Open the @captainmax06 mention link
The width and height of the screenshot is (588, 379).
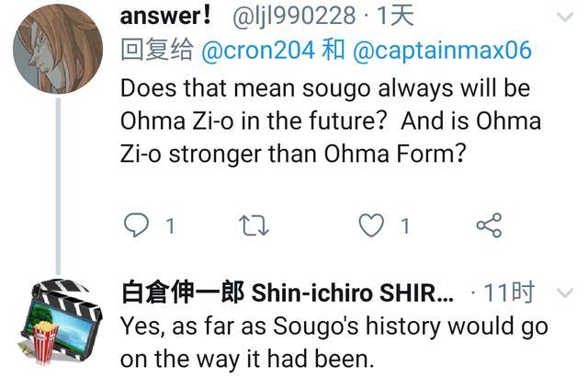click(442, 50)
